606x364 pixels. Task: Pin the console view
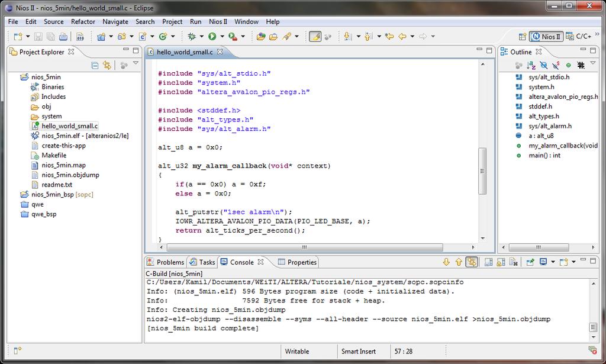[x=530, y=262]
